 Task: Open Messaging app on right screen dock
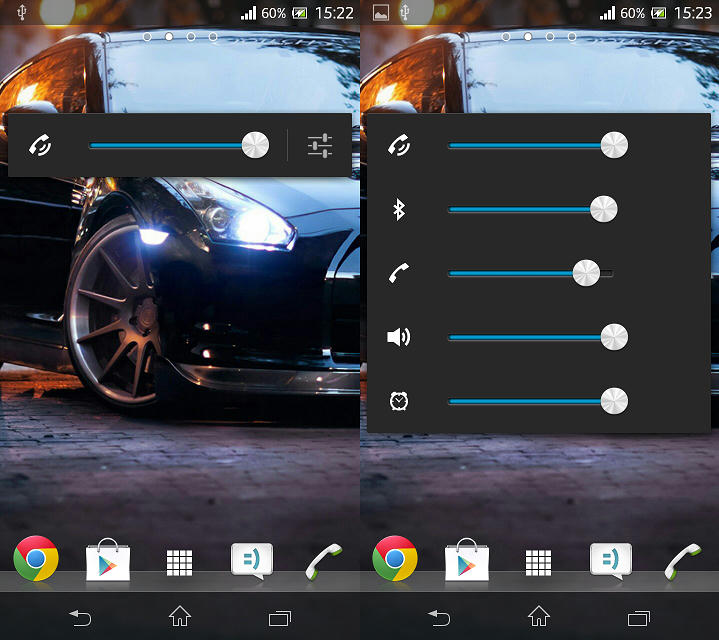[x=611, y=560]
